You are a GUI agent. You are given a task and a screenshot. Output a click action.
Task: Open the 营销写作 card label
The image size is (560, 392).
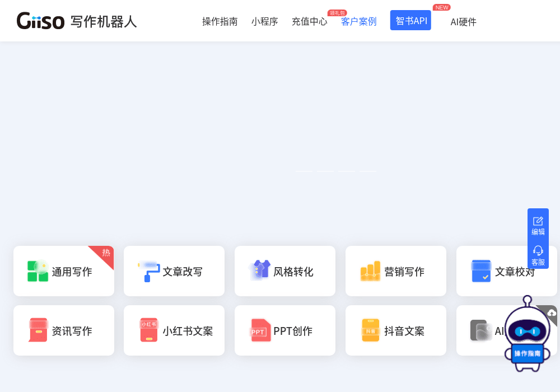(x=404, y=272)
